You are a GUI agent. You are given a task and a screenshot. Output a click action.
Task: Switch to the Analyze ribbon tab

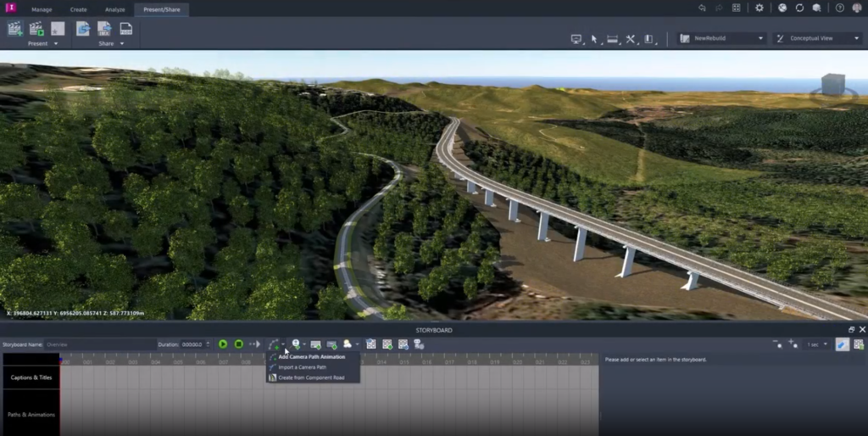point(114,9)
